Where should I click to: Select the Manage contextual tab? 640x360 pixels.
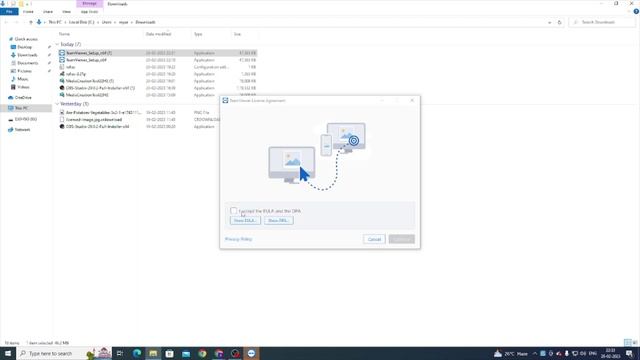(89, 4)
